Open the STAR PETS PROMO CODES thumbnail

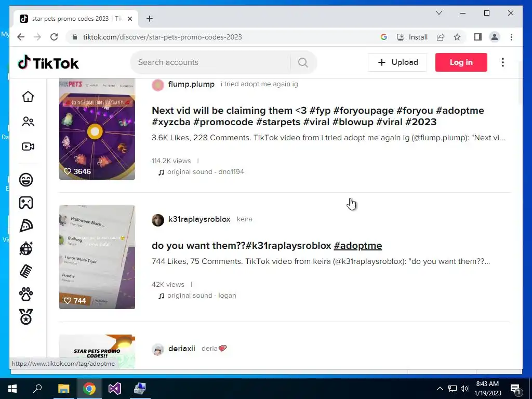[x=97, y=352]
